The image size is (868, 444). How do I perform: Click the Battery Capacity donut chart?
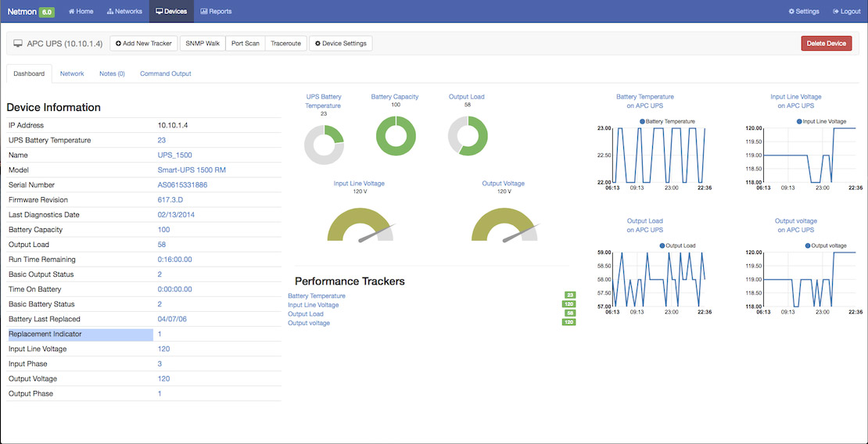[396, 136]
